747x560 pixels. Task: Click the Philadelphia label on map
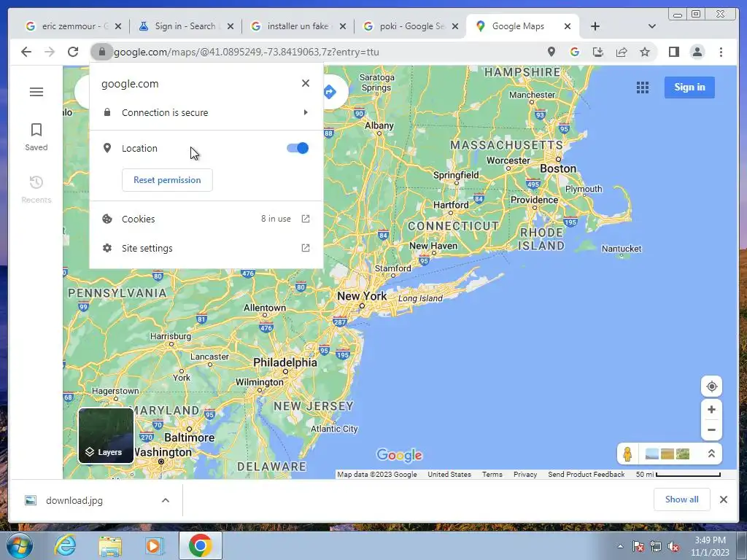(x=285, y=362)
